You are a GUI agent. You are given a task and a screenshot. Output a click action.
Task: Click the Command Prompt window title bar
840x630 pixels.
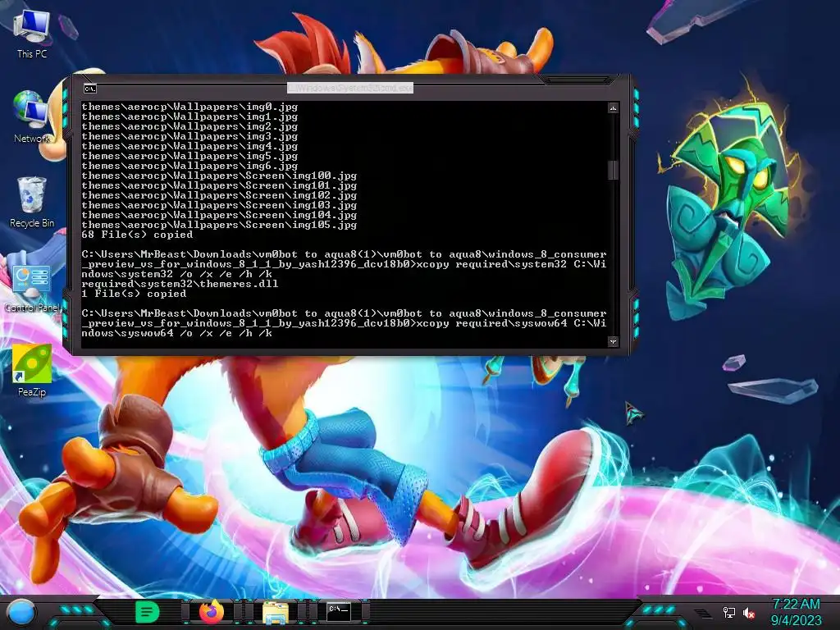click(x=349, y=87)
